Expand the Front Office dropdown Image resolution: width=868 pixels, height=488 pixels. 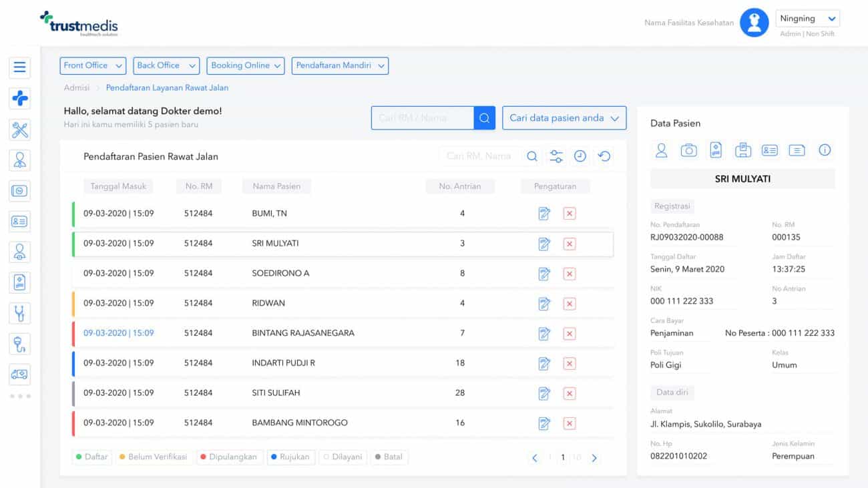(x=93, y=65)
